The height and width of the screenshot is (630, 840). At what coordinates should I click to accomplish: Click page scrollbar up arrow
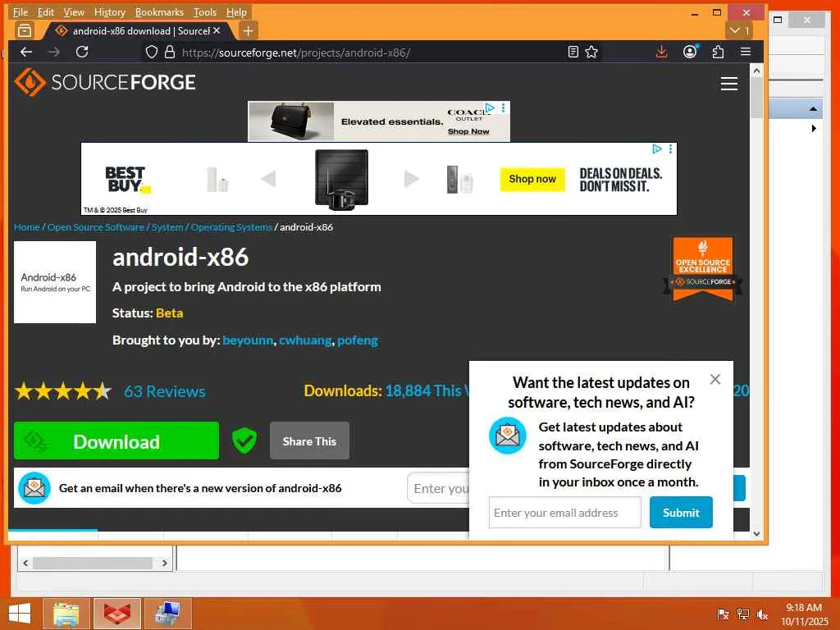pyautogui.click(x=756, y=71)
